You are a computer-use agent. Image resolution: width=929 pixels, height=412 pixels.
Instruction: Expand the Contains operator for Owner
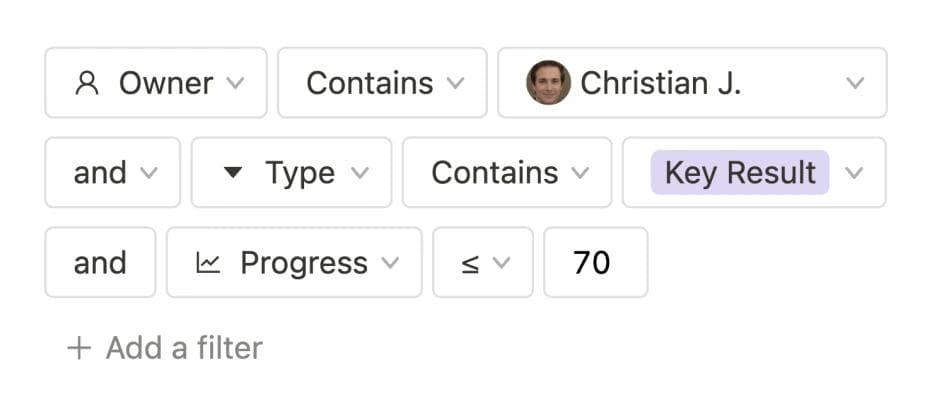(x=382, y=83)
